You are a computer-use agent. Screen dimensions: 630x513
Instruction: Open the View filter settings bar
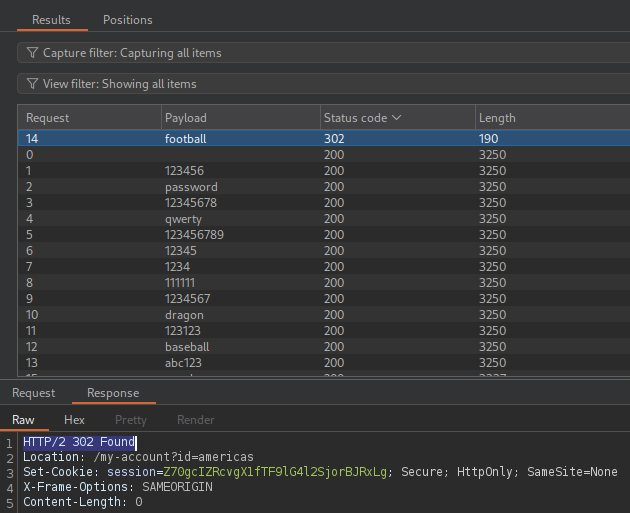[323, 84]
